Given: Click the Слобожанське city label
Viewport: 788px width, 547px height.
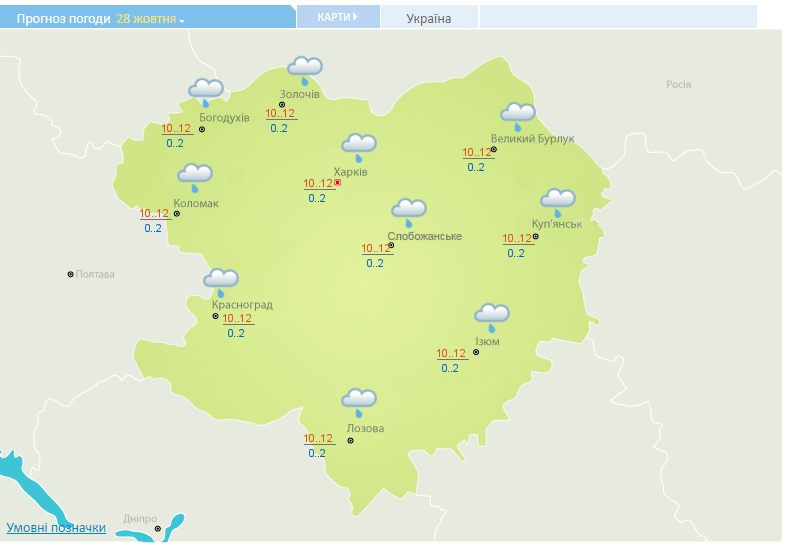Looking at the screenshot, I should coord(425,236).
